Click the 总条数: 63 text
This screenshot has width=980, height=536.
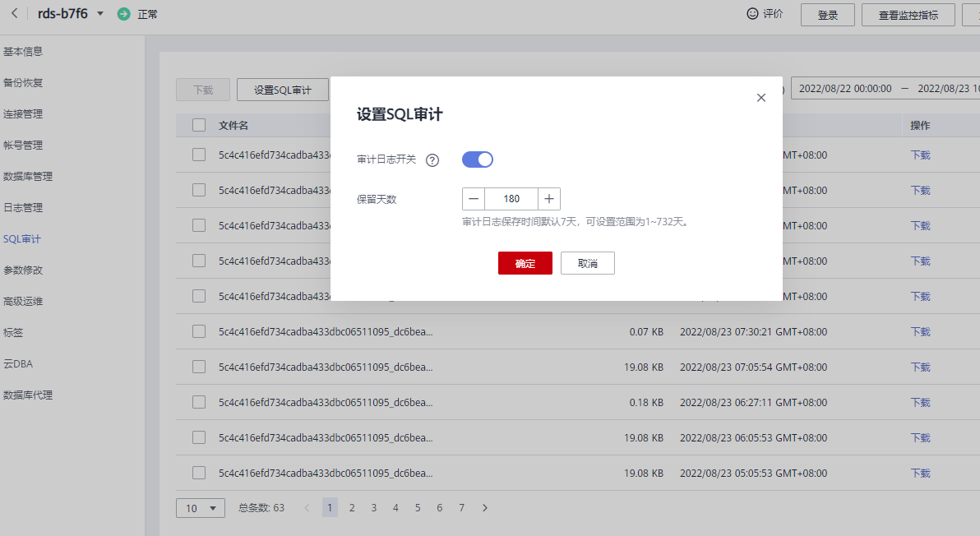(261, 508)
